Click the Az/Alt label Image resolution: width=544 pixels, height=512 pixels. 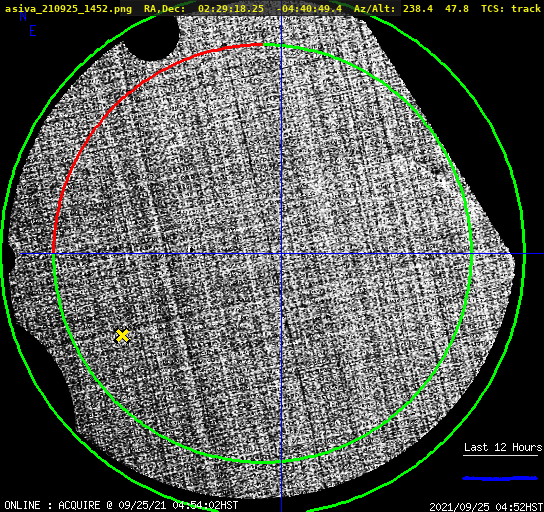(374, 9)
